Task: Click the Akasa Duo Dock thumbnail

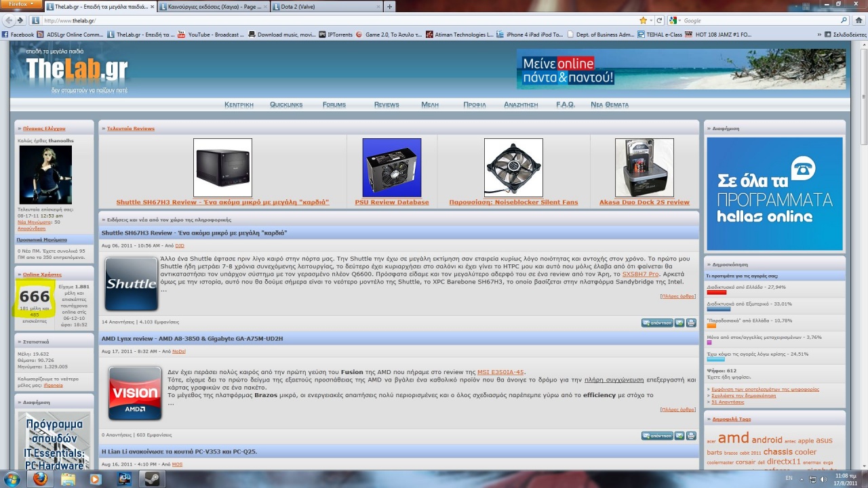Action: point(644,167)
